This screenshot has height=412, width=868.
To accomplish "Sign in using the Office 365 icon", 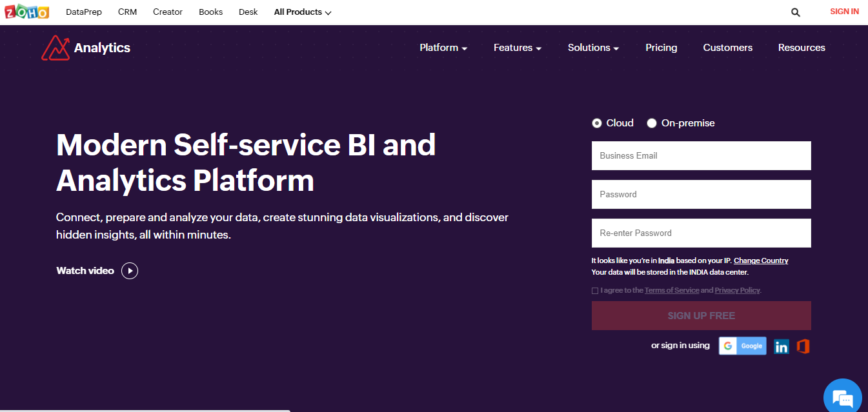I will click(803, 346).
